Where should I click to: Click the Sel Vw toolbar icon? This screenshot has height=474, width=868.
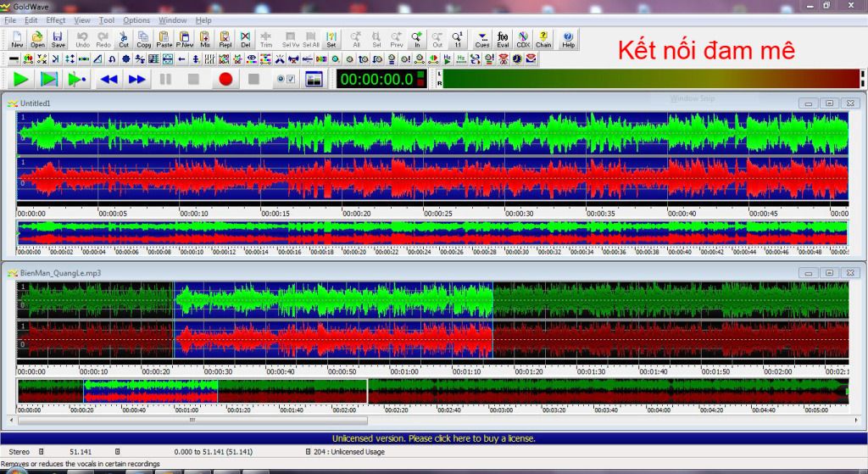click(x=290, y=39)
